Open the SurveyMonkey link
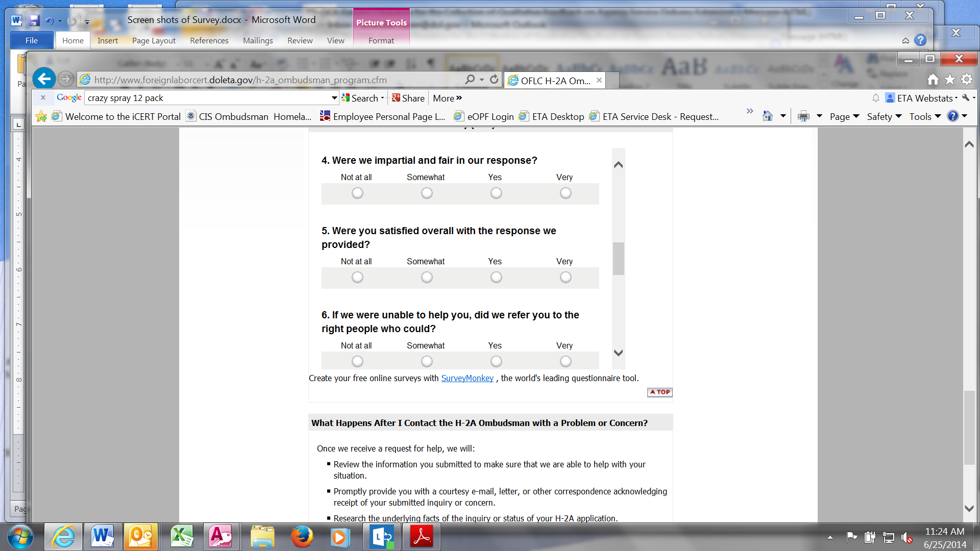 coord(467,378)
